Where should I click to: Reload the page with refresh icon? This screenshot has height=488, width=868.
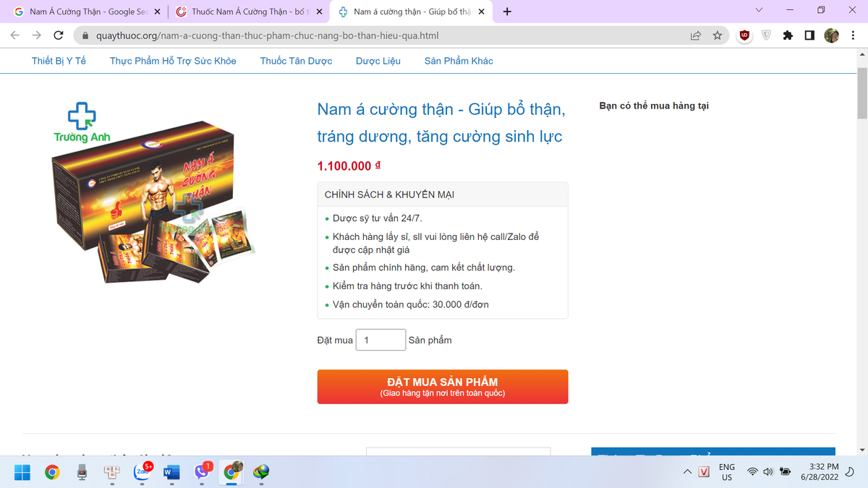tap(59, 35)
